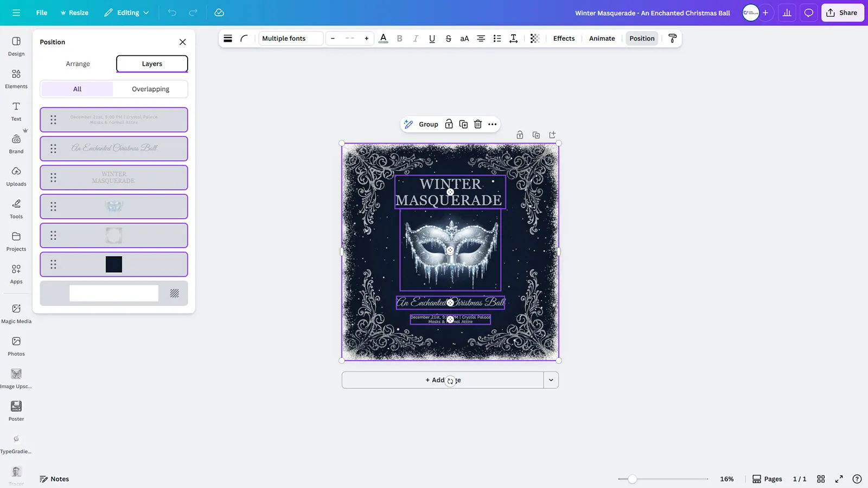Select the Overlapping layers tab
Viewport: 868px width, 488px height.
(x=150, y=89)
